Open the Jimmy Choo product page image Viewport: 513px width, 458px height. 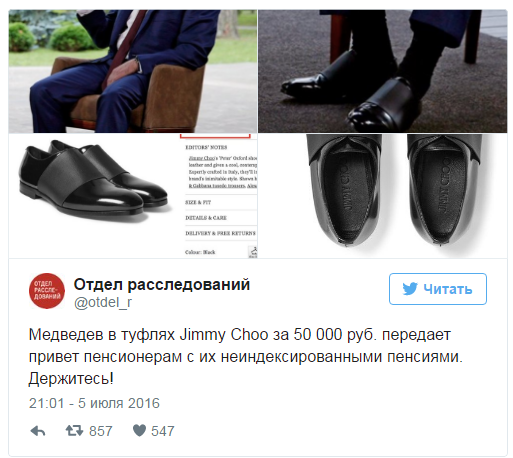coord(133,196)
